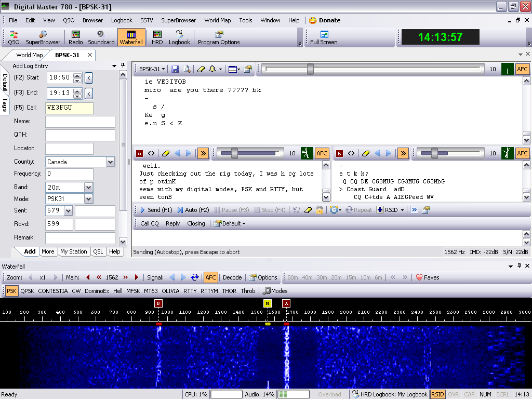Increase the Start time stepper
This screenshot has width=532, height=399.
(77, 75)
